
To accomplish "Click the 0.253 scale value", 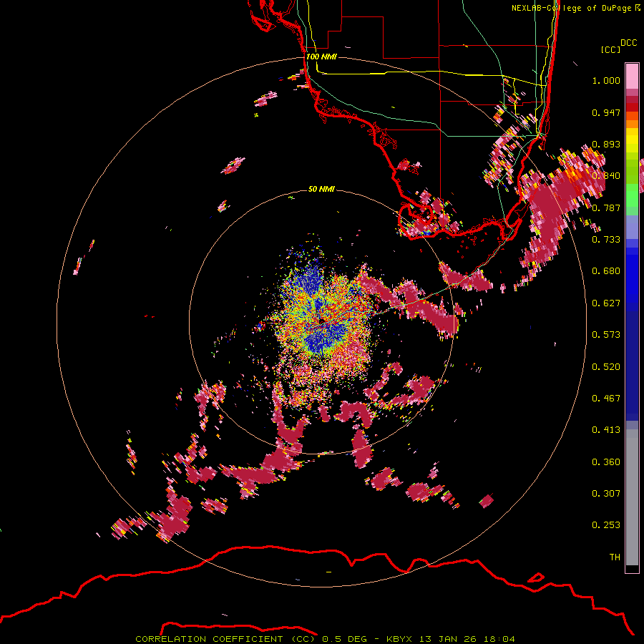I will pos(606,525).
